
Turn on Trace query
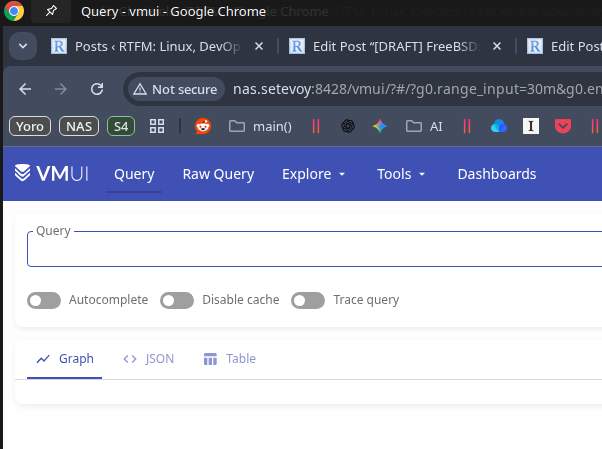[x=308, y=300]
